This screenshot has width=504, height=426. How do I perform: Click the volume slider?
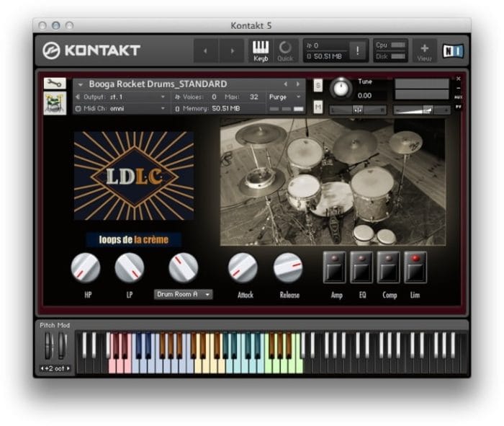pyautogui.click(x=422, y=110)
